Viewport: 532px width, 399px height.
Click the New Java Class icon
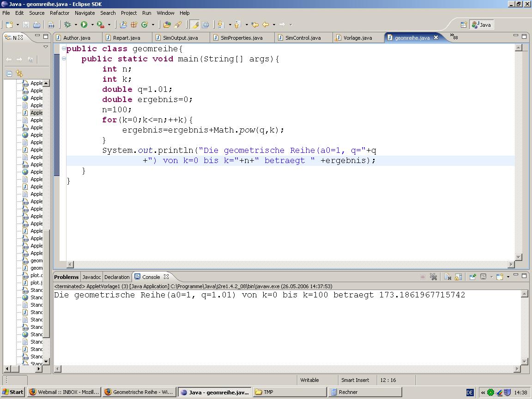pyautogui.click(x=144, y=24)
